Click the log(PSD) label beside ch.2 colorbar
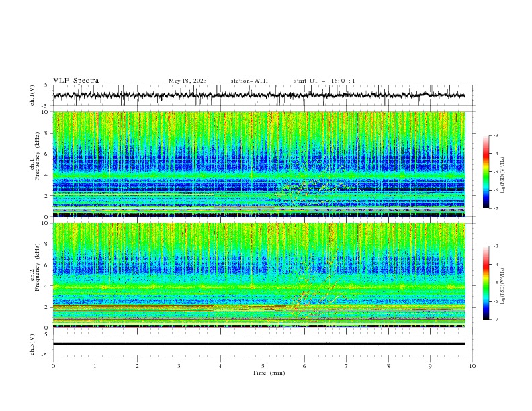 click(x=503, y=287)
